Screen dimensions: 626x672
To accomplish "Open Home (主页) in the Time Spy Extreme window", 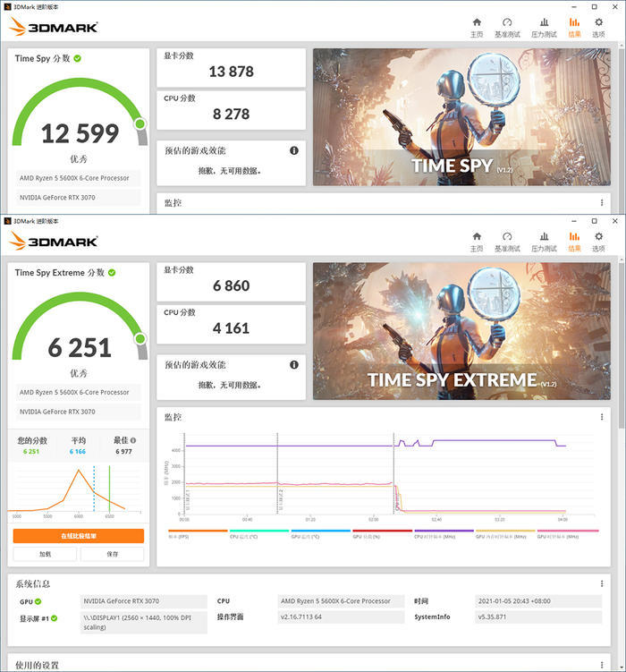I will coord(477,242).
